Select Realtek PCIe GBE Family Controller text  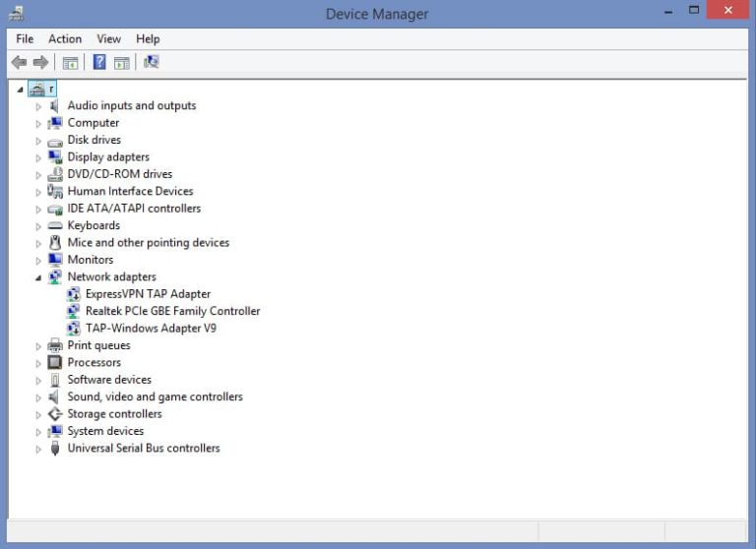click(173, 311)
